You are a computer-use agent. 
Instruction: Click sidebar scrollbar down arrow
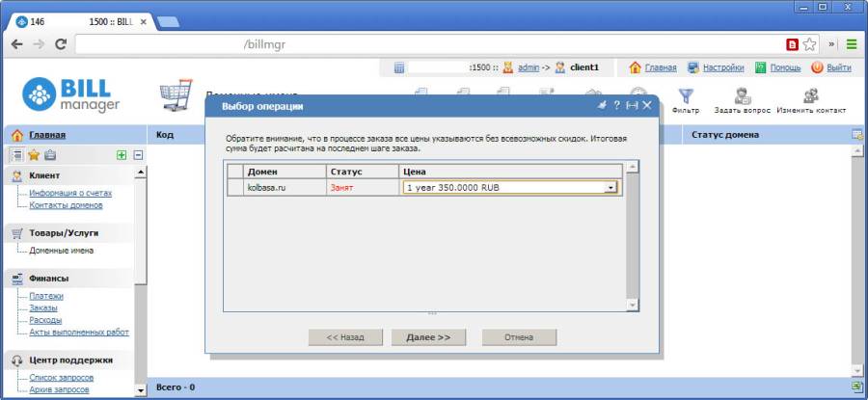[x=141, y=390]
